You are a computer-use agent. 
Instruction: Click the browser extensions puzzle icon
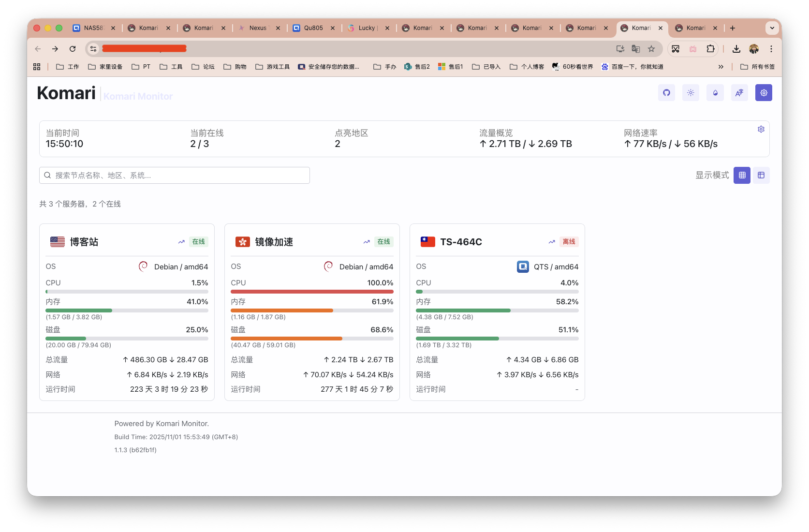coord(710,49)
